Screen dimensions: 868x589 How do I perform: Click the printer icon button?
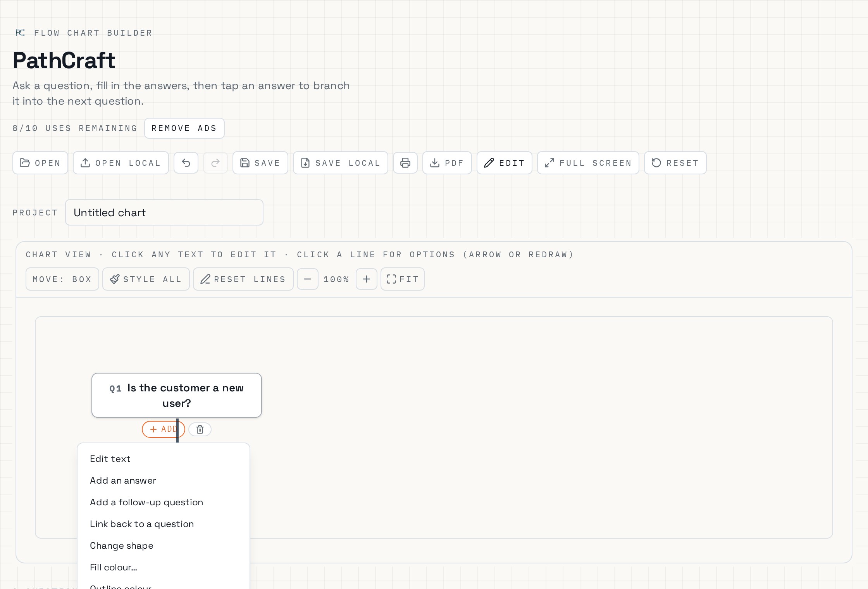click(x=405, y=163)
